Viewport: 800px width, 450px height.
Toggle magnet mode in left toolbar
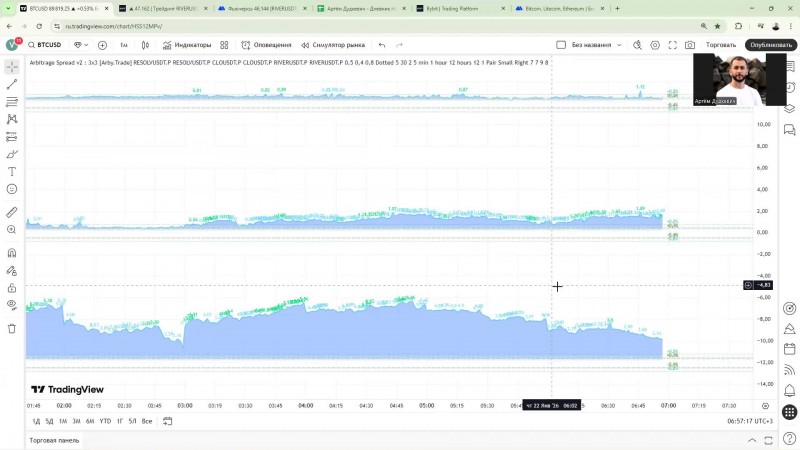coord(12,253)
